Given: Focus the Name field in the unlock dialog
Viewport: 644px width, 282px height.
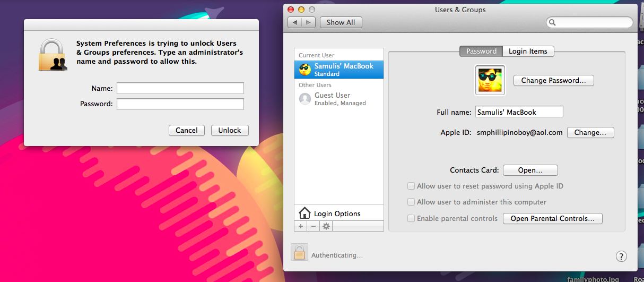Looking at the screenshot, I should click(x=180, y=88).
